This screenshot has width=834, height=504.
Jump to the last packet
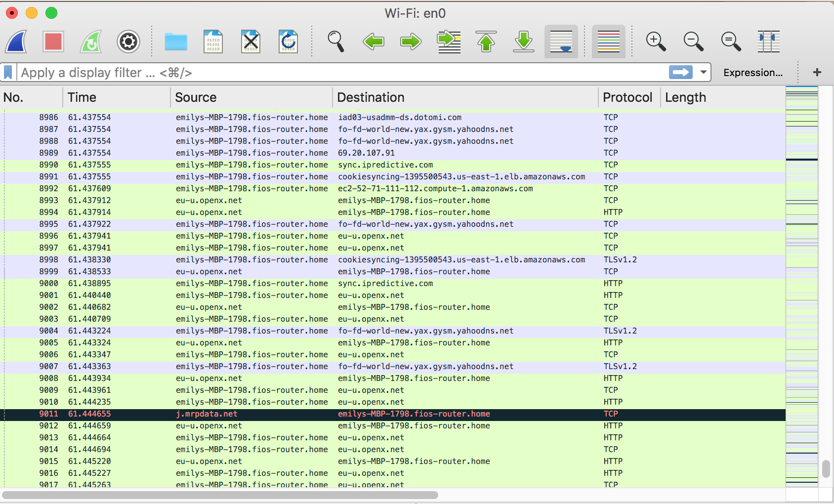click(523, 42)
